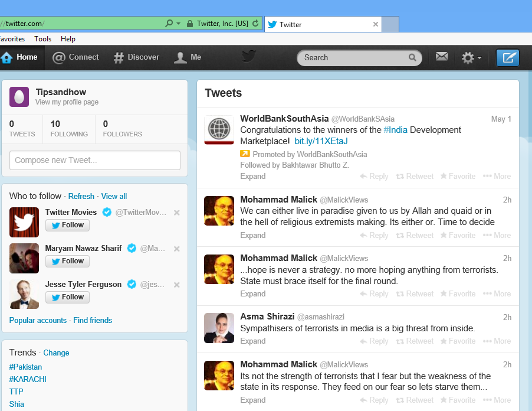The image size is (532, 411).
Task: Open the #KARACHI trend
Action: 28,379
